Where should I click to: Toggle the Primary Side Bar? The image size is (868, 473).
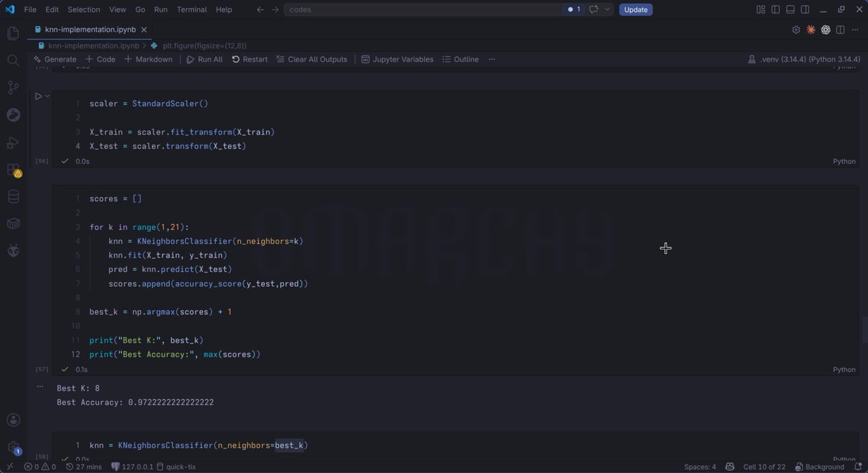(x=775, y=9)
